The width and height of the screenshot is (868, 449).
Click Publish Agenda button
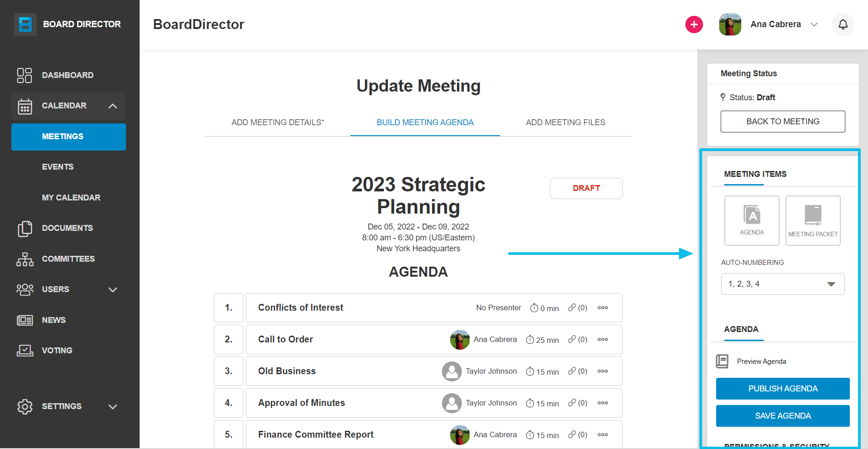783,389
